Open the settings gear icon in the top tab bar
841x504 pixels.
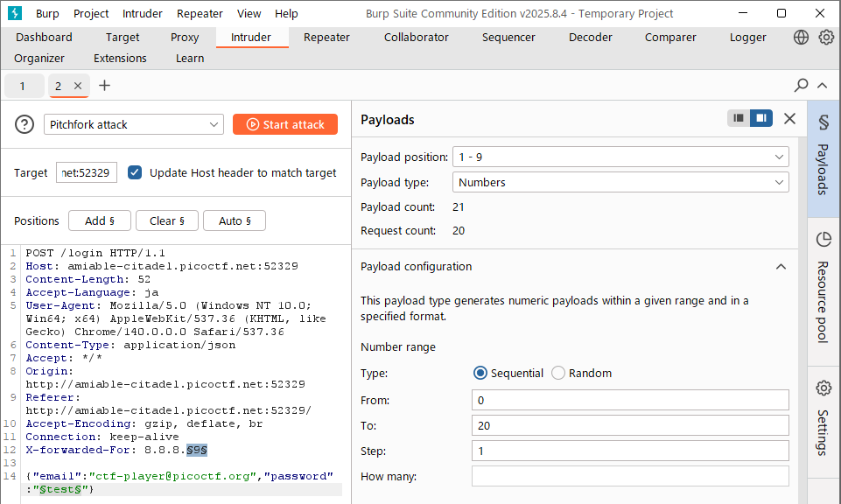[826, 37]
